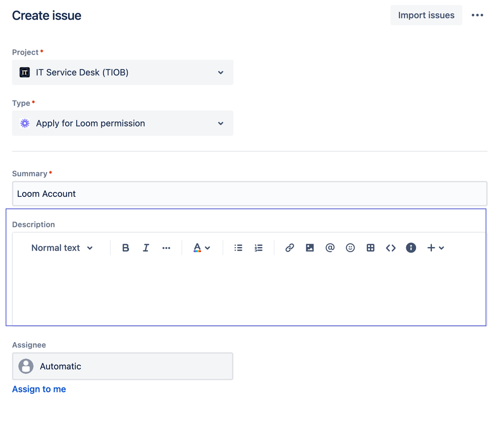Open the text color picker

[201, 248]
